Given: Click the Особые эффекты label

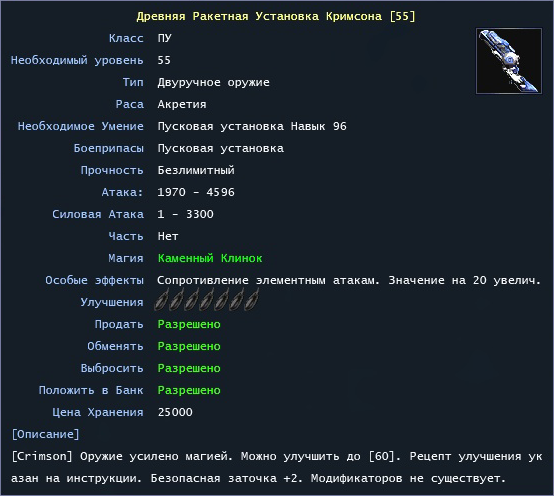Looking at the screenshot, I should 94,280.
